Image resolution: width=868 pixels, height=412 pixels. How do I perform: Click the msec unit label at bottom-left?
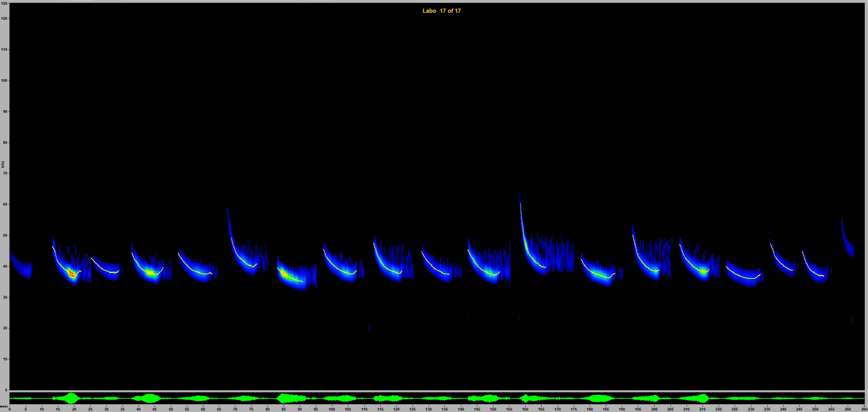(x=4, y=406)
